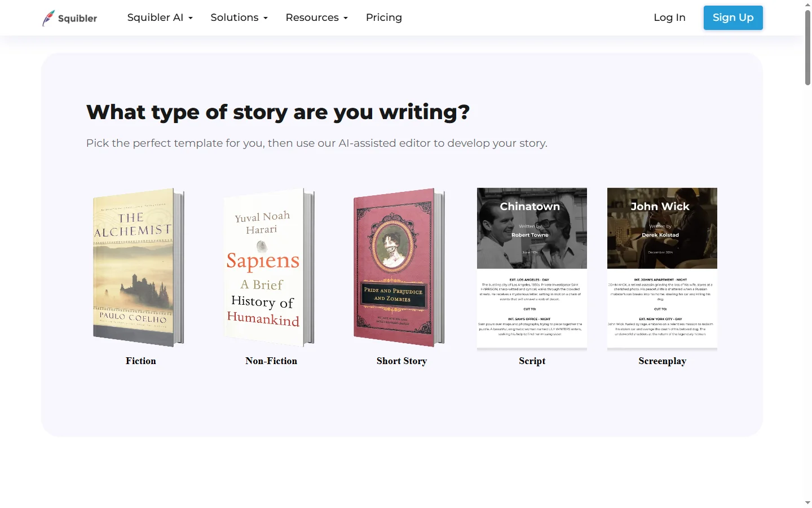Pick the John Wick screenplay template

coord(662,268)
